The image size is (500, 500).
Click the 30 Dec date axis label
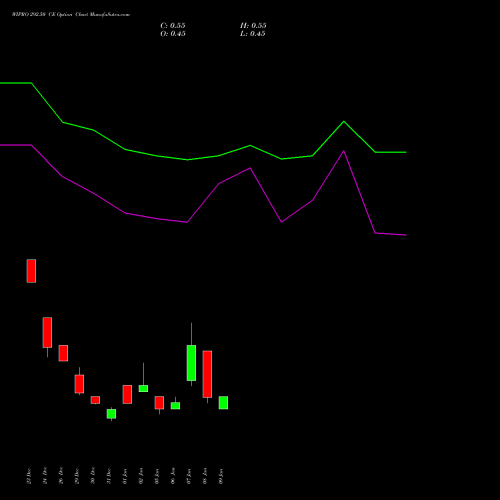coord(93,476)
